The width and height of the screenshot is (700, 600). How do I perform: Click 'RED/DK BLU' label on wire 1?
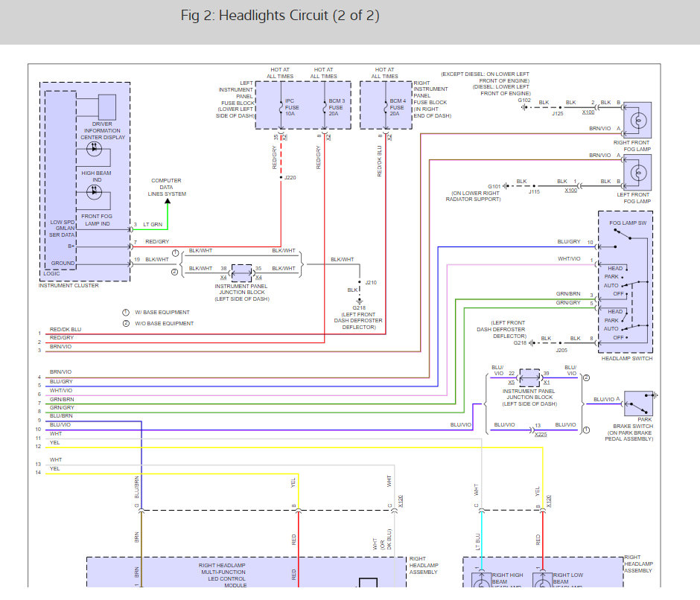point(66,330)
